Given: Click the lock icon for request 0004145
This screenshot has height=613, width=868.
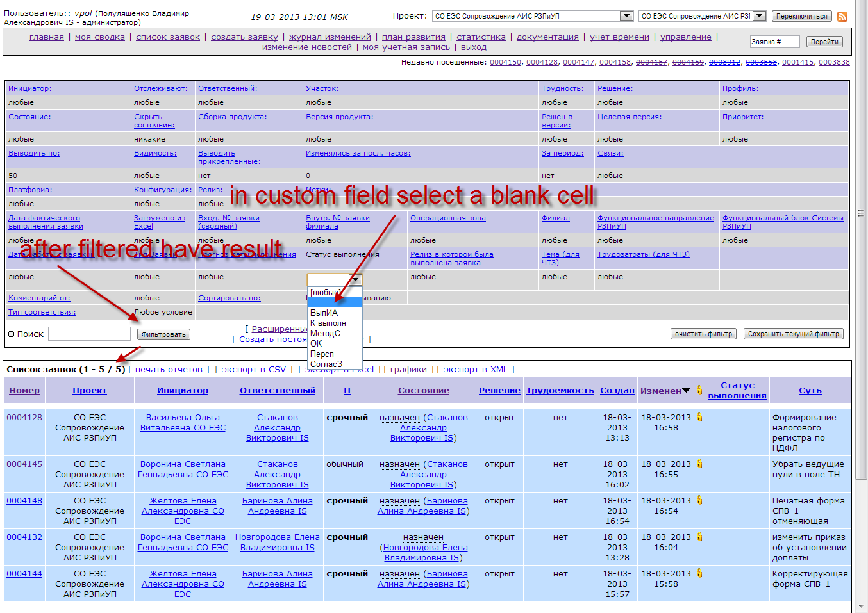Looking at the screenshot, I should click(x=699, y=464).
